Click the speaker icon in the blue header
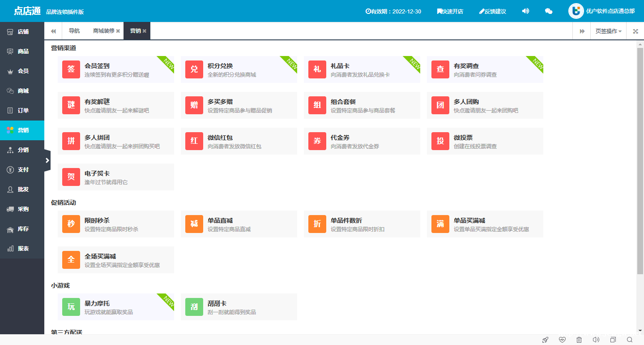 click(525, 11)
